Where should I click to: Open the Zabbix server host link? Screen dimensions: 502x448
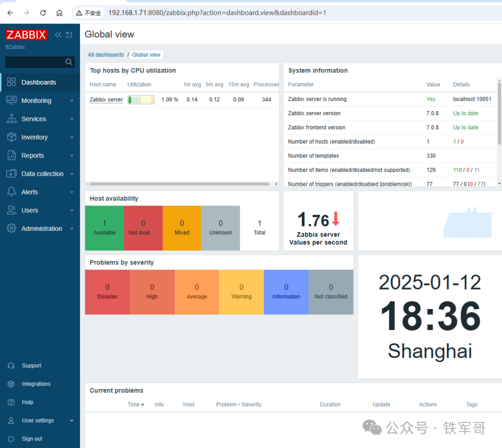pyautogui.click(x=106, y=99)
